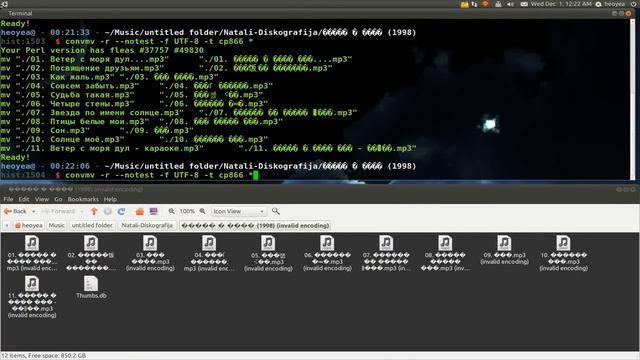This screenshot has width=640, height=360.
Task: Select the 10. mp3 file icon
Action: pyautogui.click(x=563, y=243)
